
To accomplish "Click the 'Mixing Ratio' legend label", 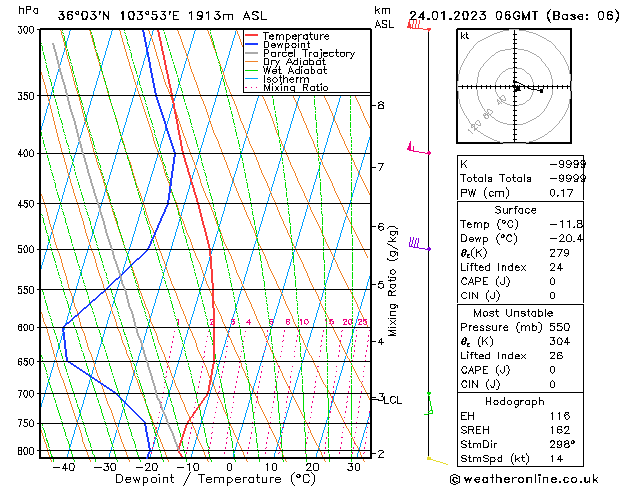I will tap(296, 88).
